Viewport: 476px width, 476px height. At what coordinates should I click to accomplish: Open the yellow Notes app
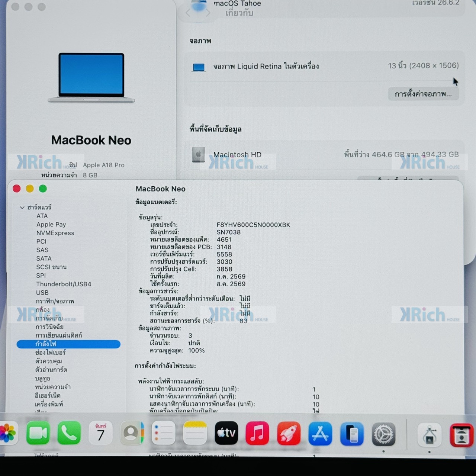coord(194,433)
